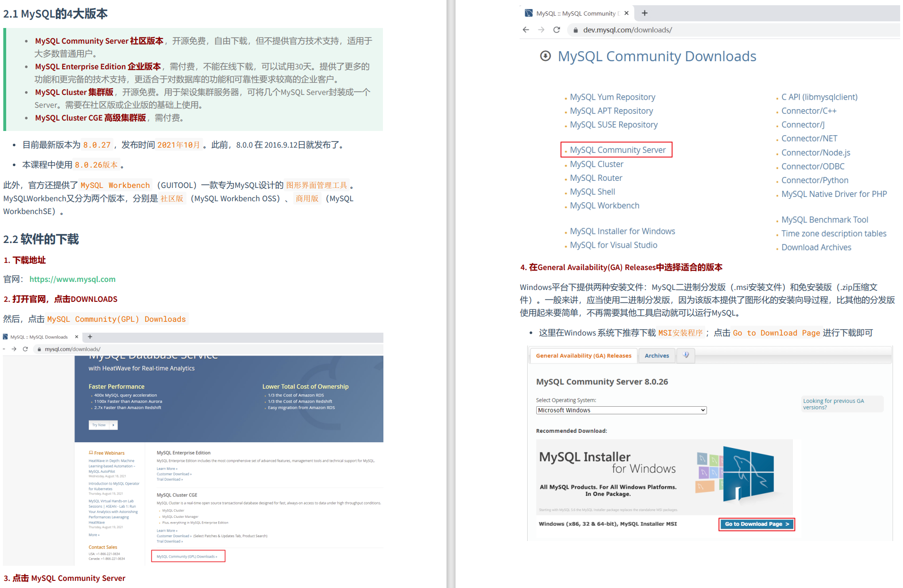Image resolution: width=903 pixels, height=588 pixels.
Task: Click the Go to Download Page button
Action: pyautogui.click(x=756, y=524)
